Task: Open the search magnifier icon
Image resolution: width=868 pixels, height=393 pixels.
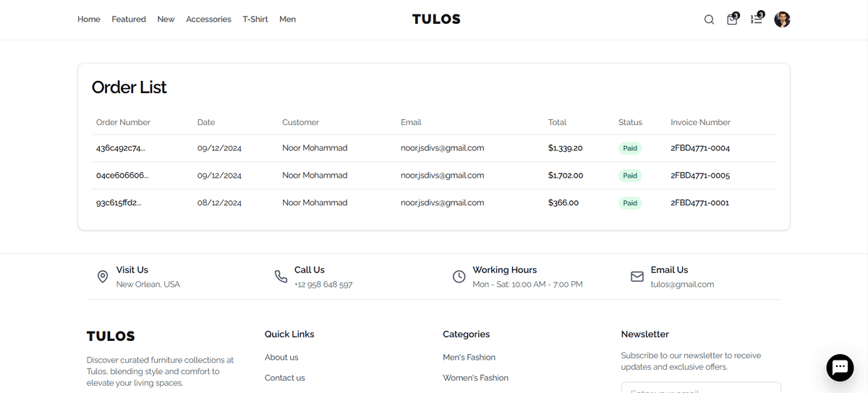Action: click(x=709, y=20)
